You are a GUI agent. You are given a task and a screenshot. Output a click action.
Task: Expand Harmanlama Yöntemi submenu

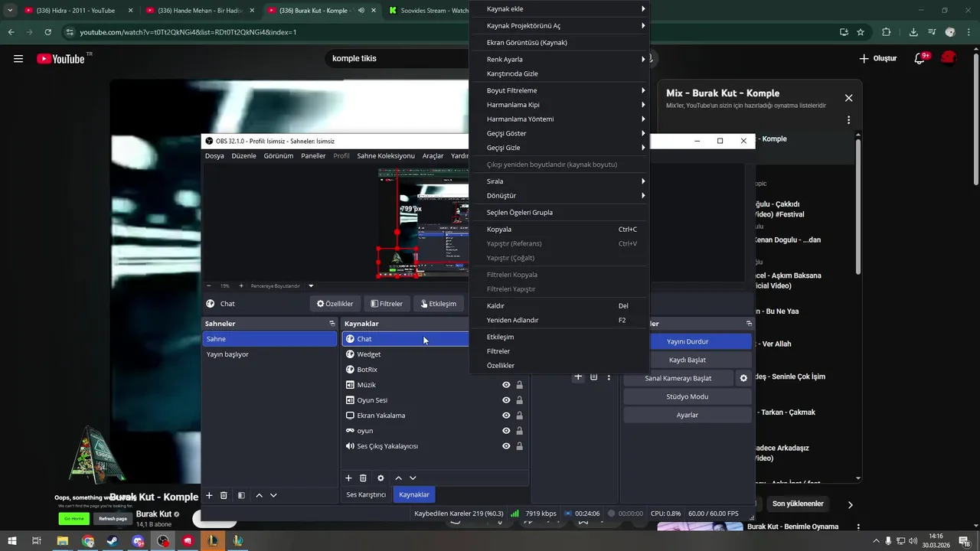[x=559, y=119]
